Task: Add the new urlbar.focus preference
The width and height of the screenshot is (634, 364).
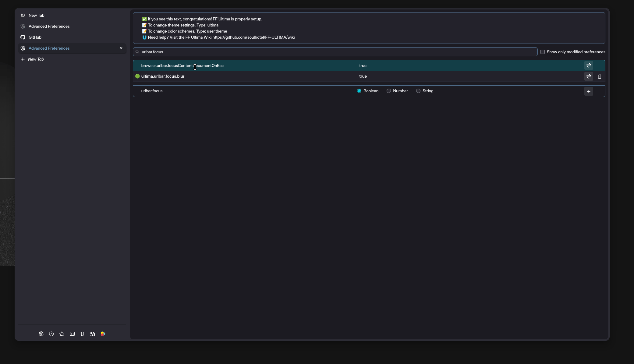Action: pos(589,91)
